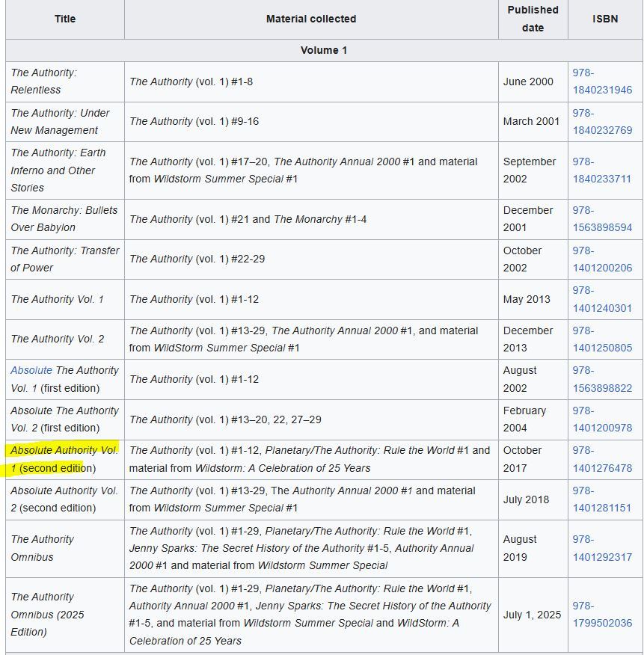The image size is (644, 655).
Task: Click the "Material collected" column header
Action: [311, 19]
